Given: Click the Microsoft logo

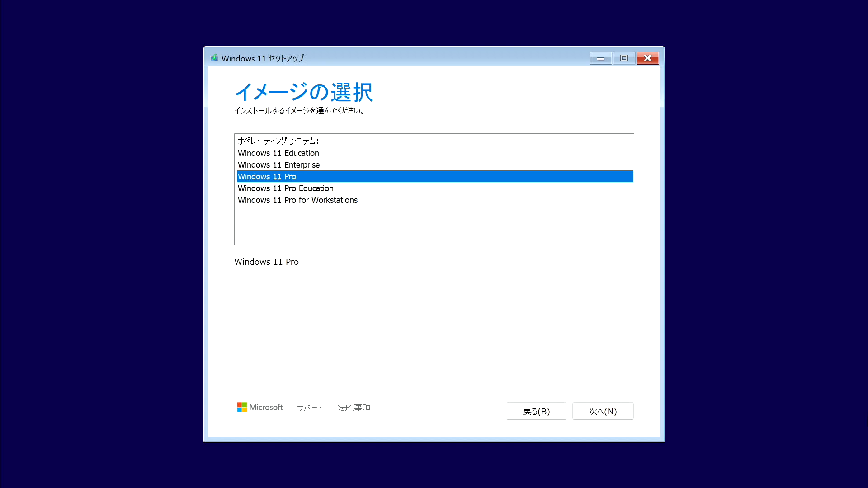Looking at the screenshot, I should [x=260, y=407].
